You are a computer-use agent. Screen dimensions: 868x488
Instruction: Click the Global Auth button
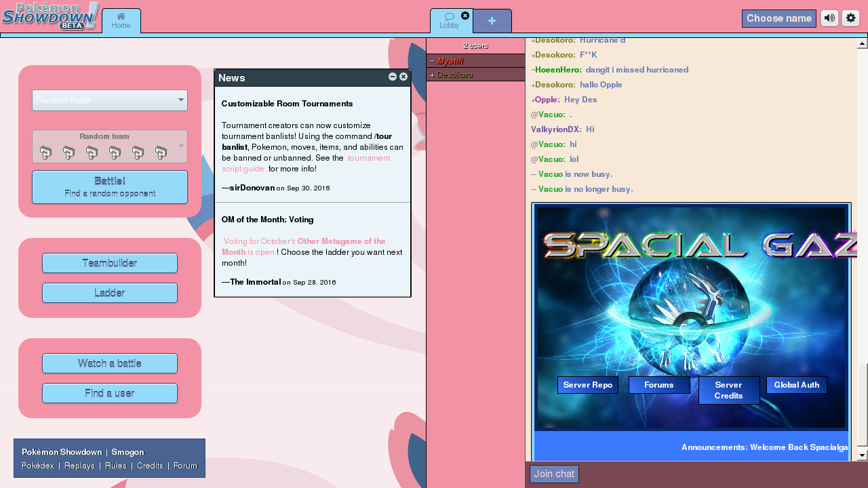tap(797, 385)
